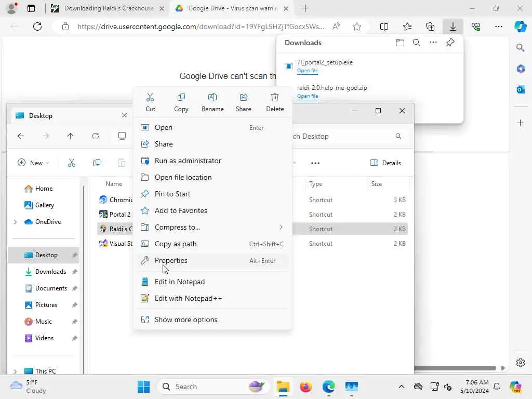Choose Run as administrator
This screenshot has width=532, height=399.
212,161
